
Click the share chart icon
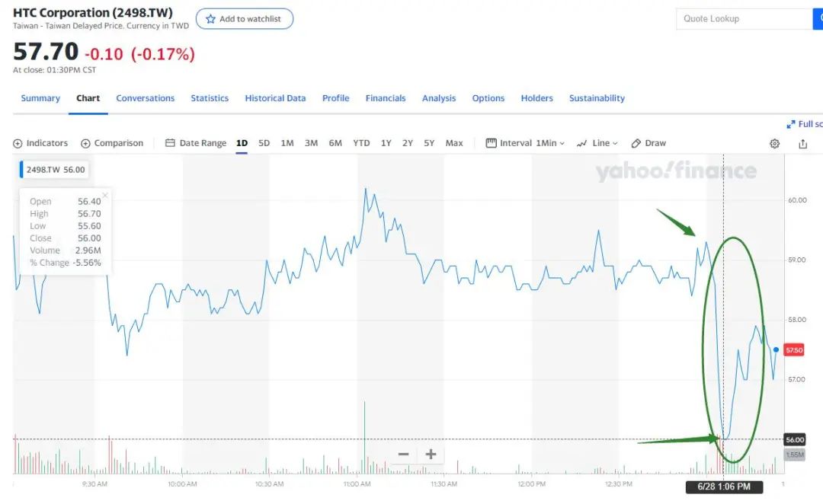[x=802, y=143]
